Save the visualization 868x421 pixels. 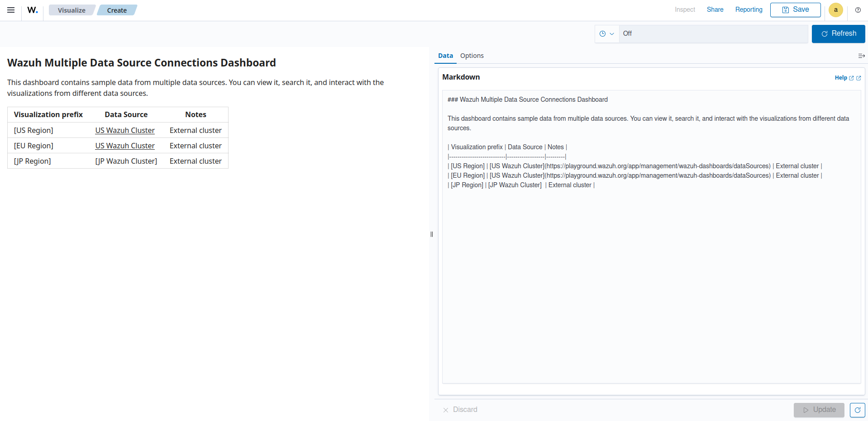[795, 9]
